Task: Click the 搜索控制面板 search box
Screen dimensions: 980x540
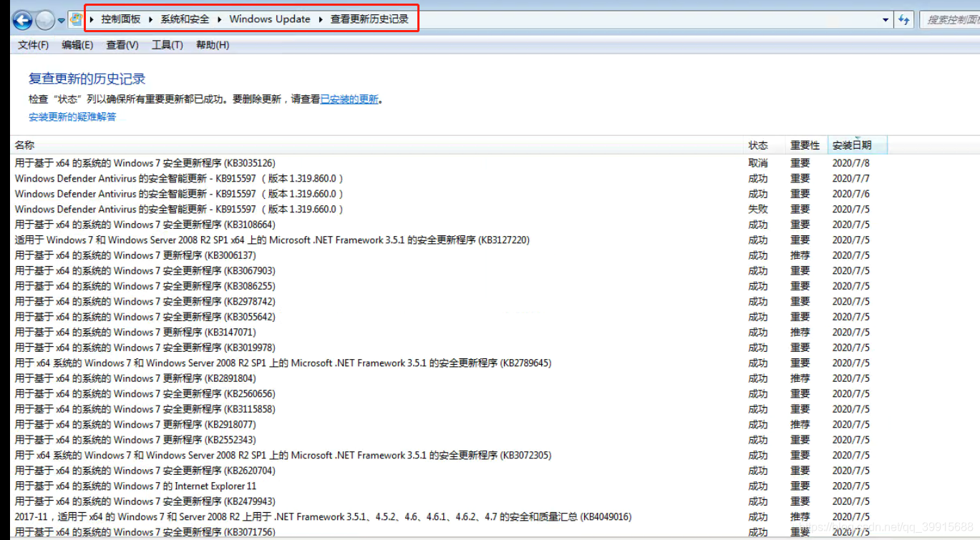Action: click(x=949, y=20)
